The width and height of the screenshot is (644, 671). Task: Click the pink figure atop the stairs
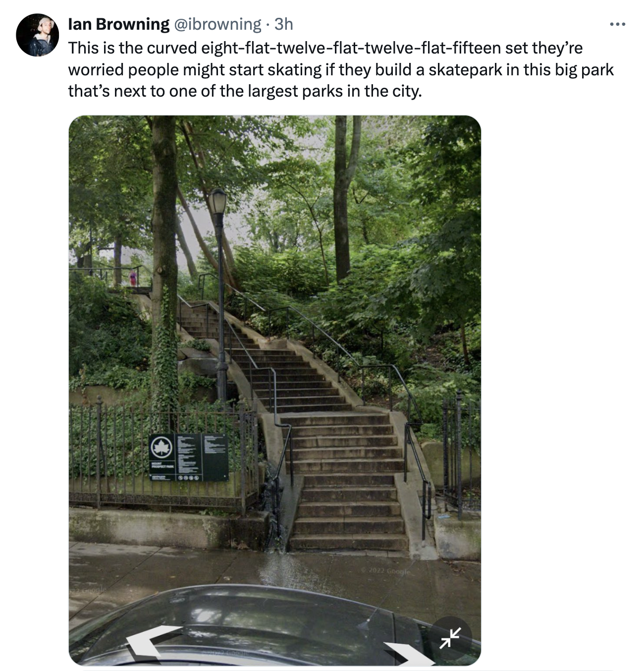tap(133, 278)
